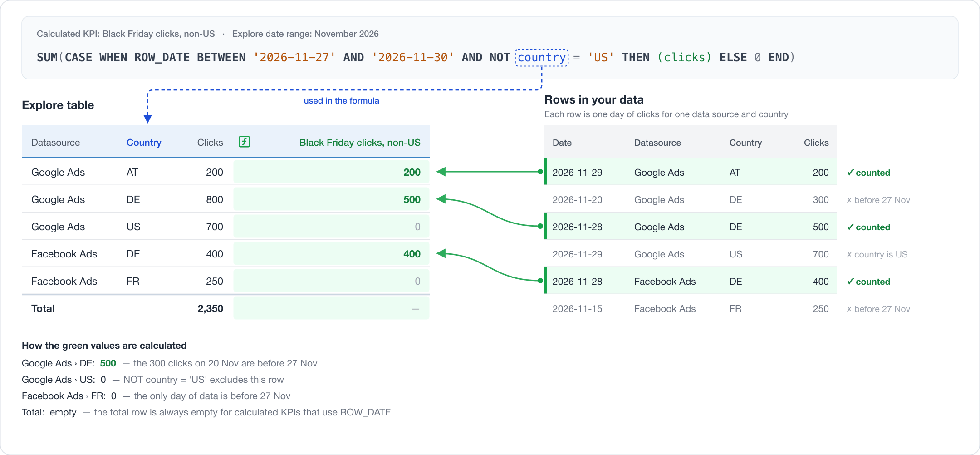Click 'before 27 Nov' note beside FR 250 row
980x455 pixels.
click(x=878, y=309)
